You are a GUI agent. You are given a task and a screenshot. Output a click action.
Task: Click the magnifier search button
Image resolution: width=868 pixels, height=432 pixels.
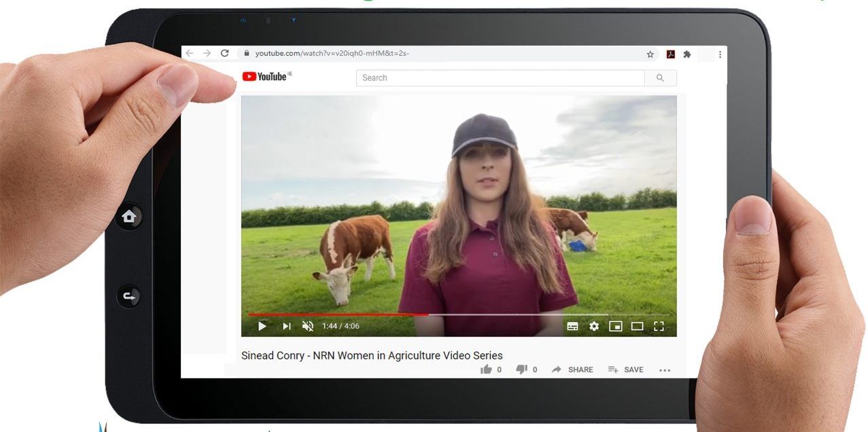point(660,78)
